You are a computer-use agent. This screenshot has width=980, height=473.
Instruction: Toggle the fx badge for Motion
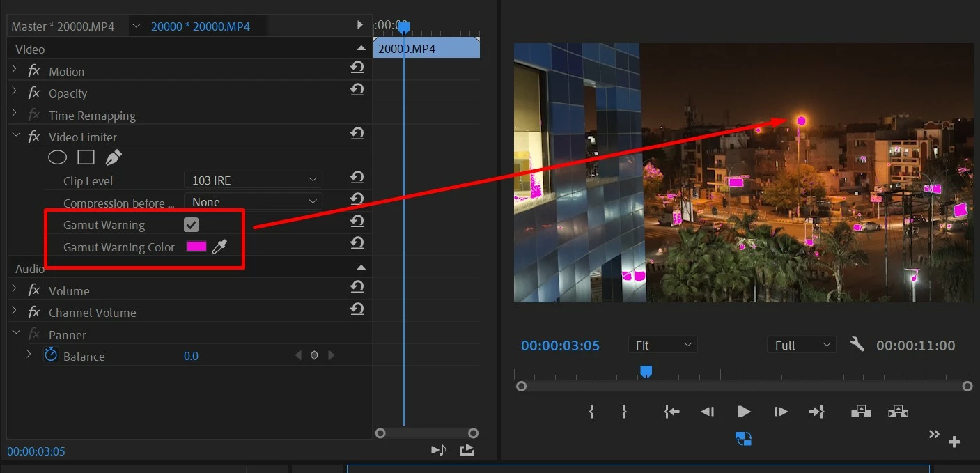pos(33,71)
